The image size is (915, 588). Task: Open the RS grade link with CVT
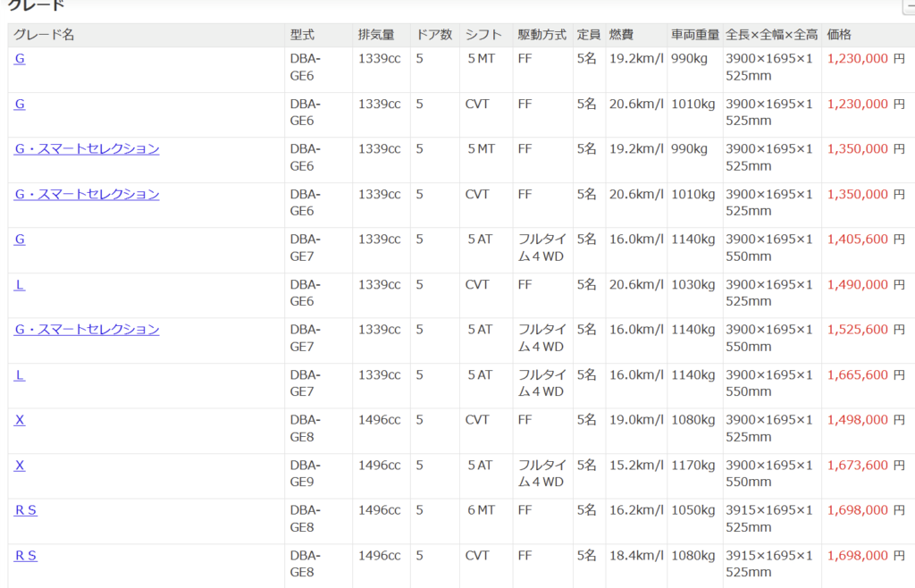tap(26, 555)
